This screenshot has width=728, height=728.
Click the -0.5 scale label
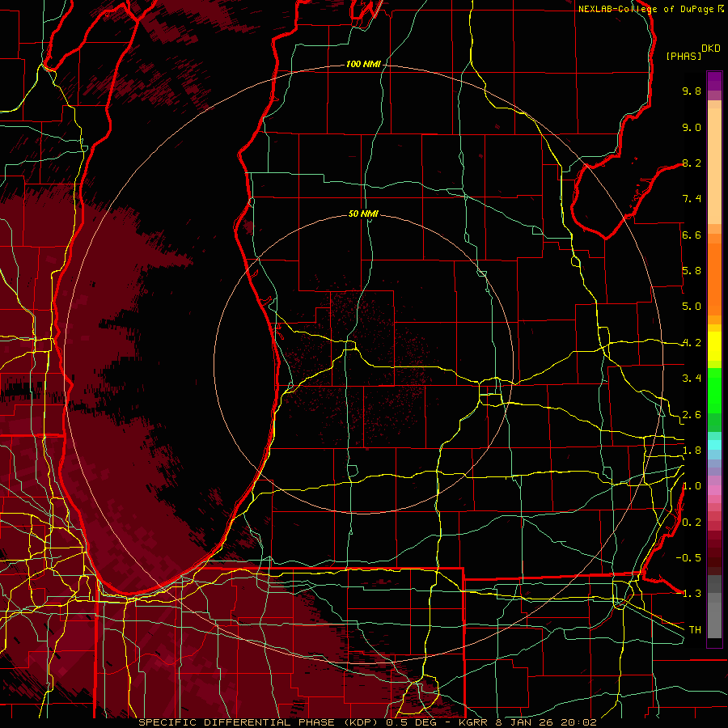tap(688, 558)
